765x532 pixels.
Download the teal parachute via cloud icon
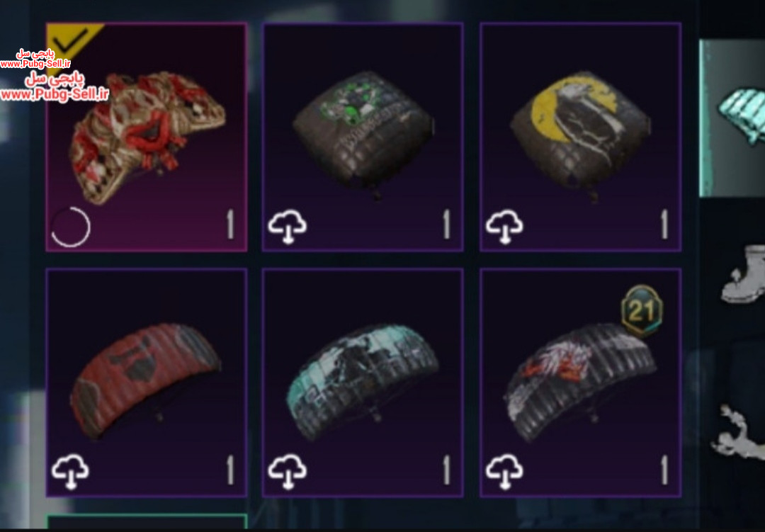[x=288, y=472]
